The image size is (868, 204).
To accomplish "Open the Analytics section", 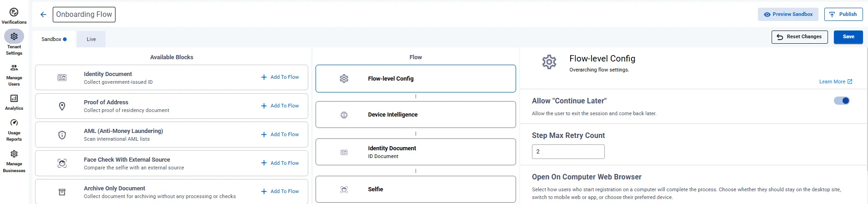I will tap(14, 102).
